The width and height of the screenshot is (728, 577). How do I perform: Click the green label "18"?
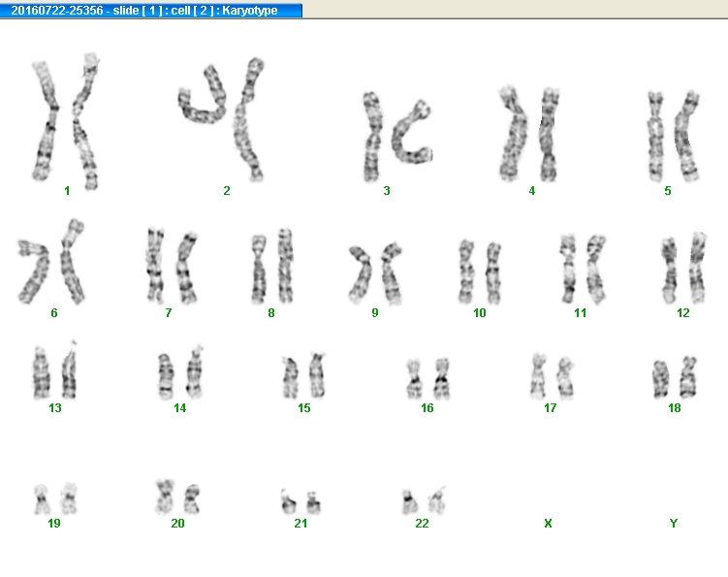click(674, 408)
